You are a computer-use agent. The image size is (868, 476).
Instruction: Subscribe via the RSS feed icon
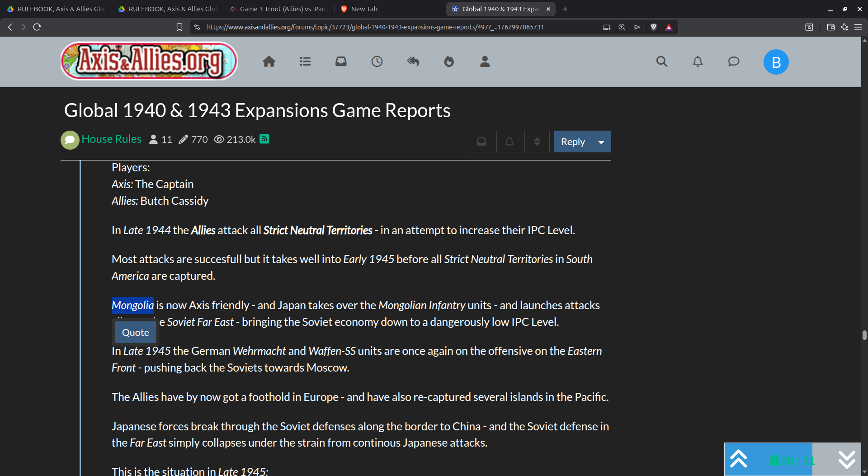(x=264, y=139)
